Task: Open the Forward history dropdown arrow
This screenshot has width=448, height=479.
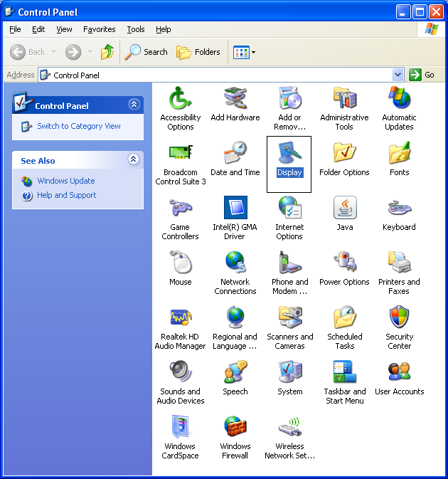Action: pos(90,52)
